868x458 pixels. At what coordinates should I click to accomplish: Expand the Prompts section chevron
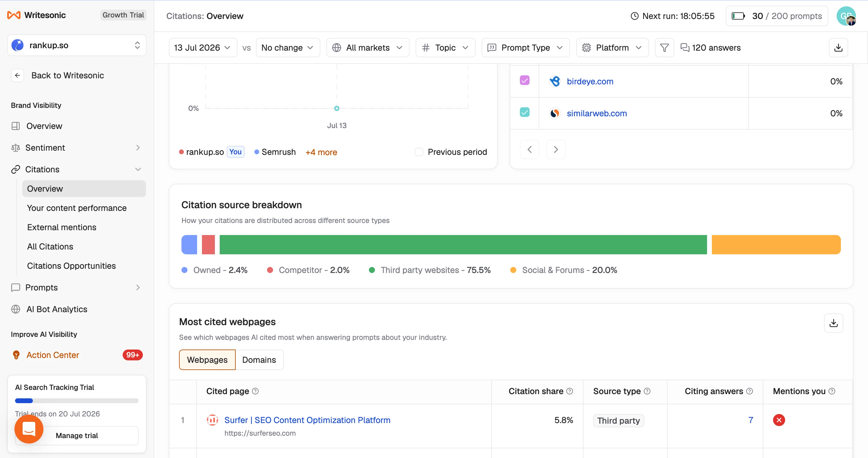tap(138, 287)
